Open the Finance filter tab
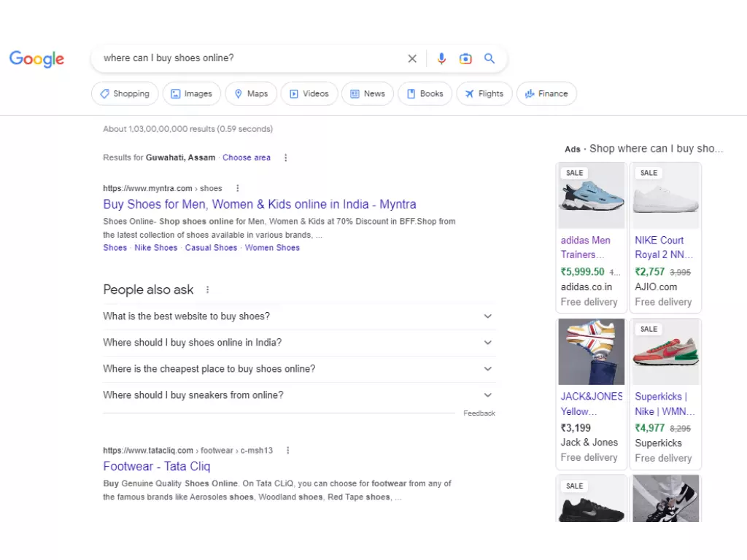 (546, 94)
